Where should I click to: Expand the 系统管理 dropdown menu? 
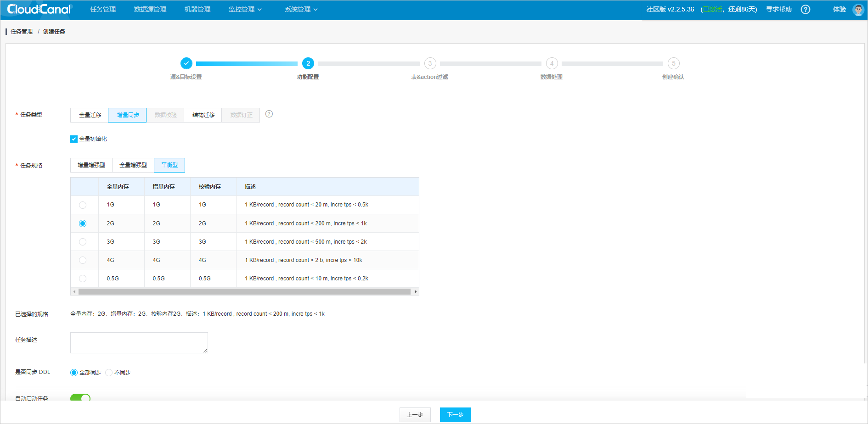point(301,9)
